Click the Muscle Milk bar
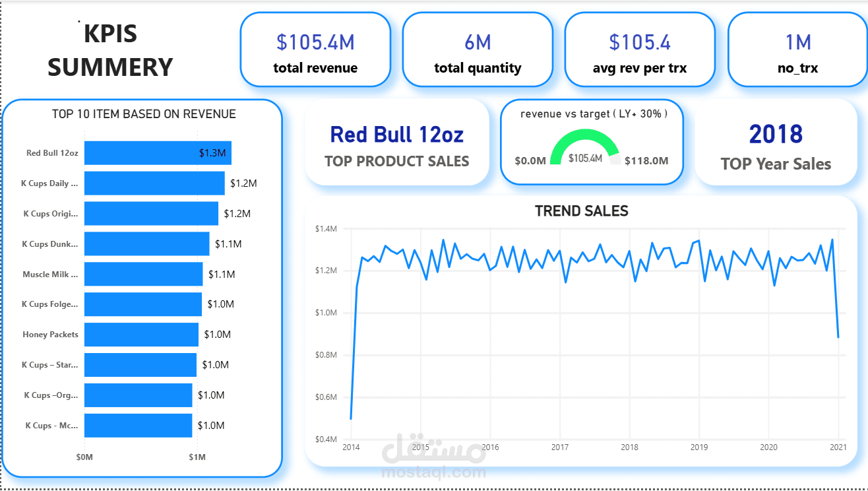 (143, 274)
